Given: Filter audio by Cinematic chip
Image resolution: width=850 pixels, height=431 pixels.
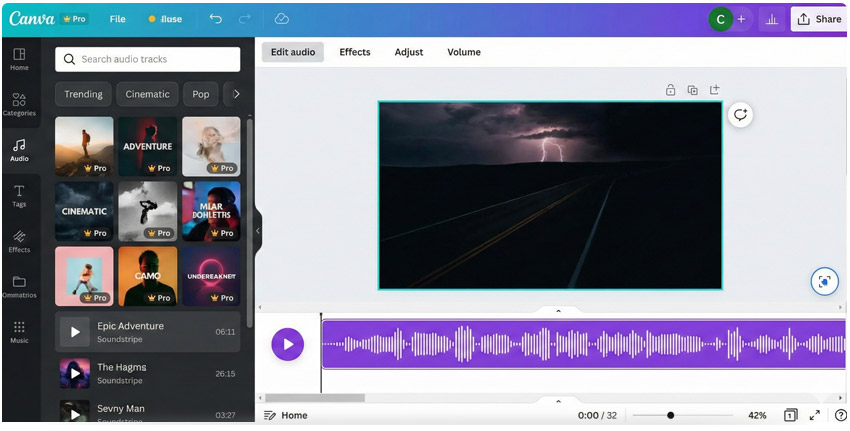Looking at the screenshot, I should [x=147, y=94].
